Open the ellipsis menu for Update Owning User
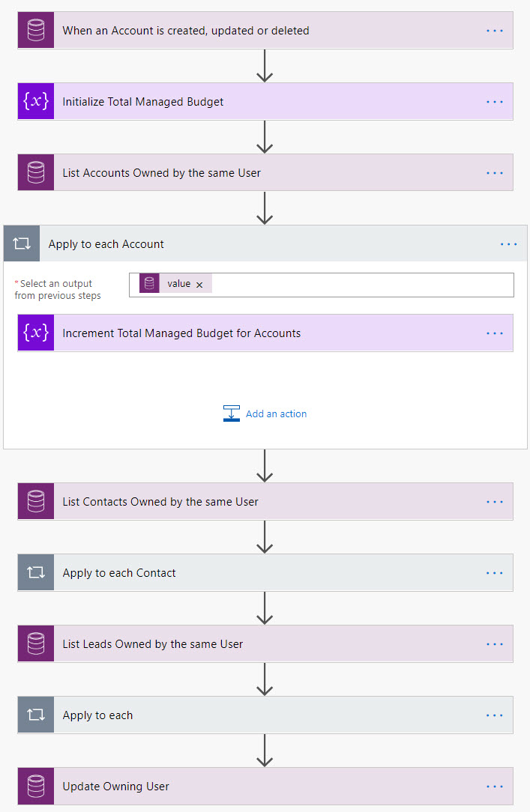Viewport: 530px width, 812px height. (x=495, y=787)
